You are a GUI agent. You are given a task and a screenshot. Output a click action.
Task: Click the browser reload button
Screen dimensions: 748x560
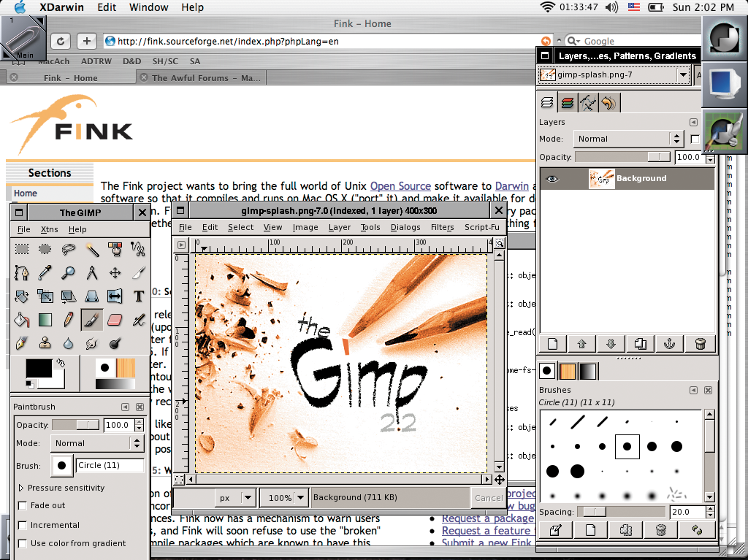[61, 41]
